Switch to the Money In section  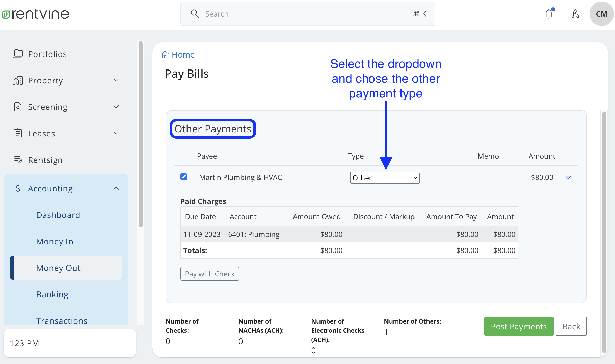[x=55, y=241]
